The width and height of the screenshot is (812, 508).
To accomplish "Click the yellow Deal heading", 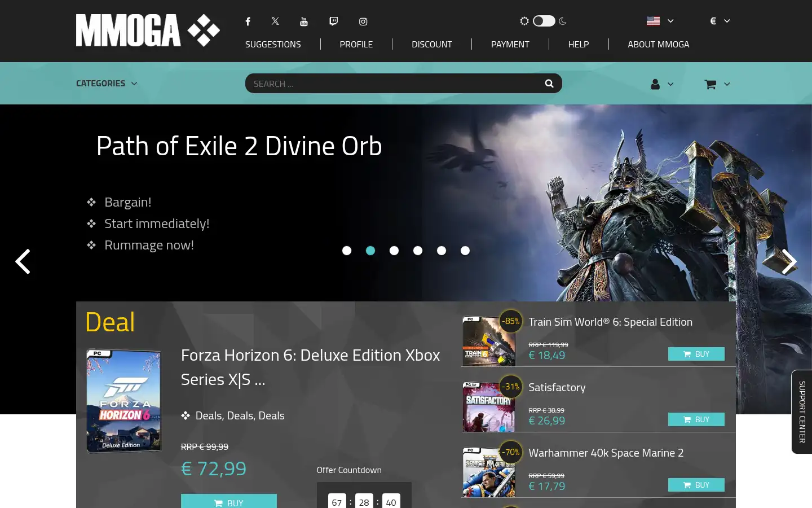I will pos(110,322).
